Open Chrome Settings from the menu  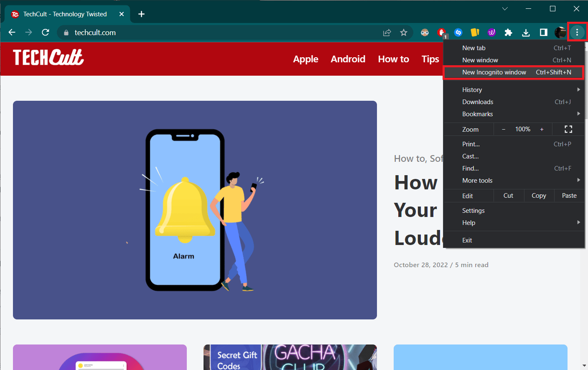coord(473,210)
